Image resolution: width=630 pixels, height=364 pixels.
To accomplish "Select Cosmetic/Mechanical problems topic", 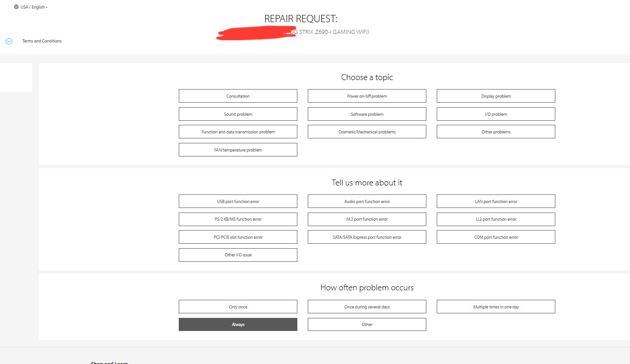I will pos(367,132).
